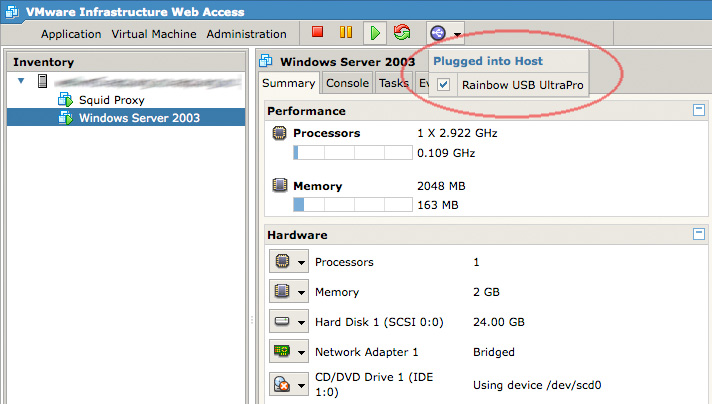
Task: Click the VMware Infrastructure Web Access logo
Action: click(12, 11)
